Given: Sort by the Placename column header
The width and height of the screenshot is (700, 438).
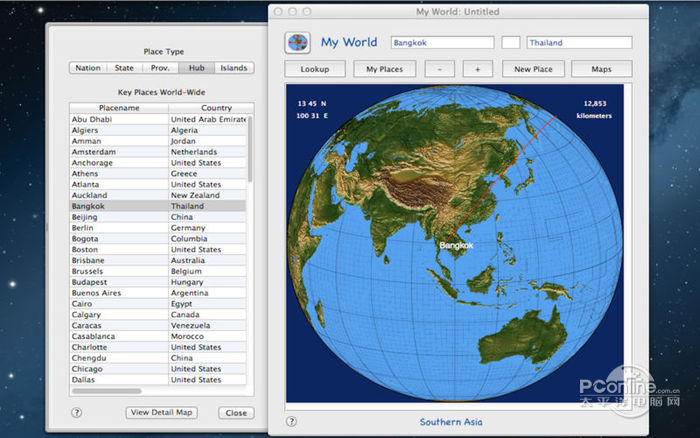Looking at the screenshot, I should 119,108.
